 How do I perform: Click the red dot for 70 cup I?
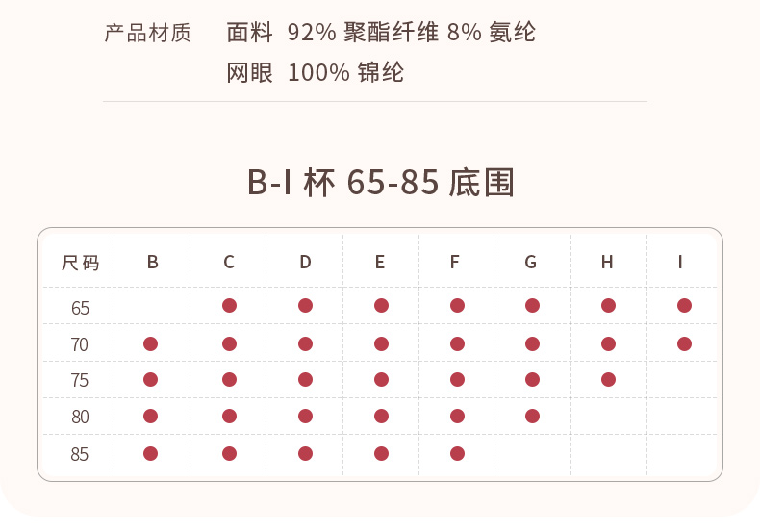coord(684,343)
